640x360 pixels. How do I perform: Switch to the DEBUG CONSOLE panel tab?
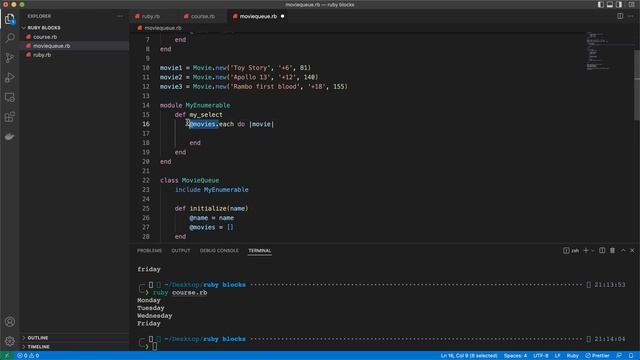click(x=219, y=251)
